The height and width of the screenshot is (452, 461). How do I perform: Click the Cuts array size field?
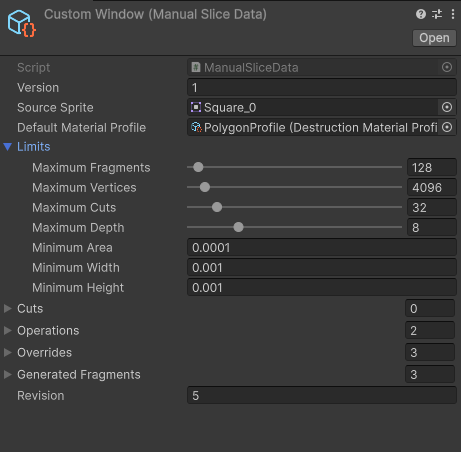coord(430,308)
